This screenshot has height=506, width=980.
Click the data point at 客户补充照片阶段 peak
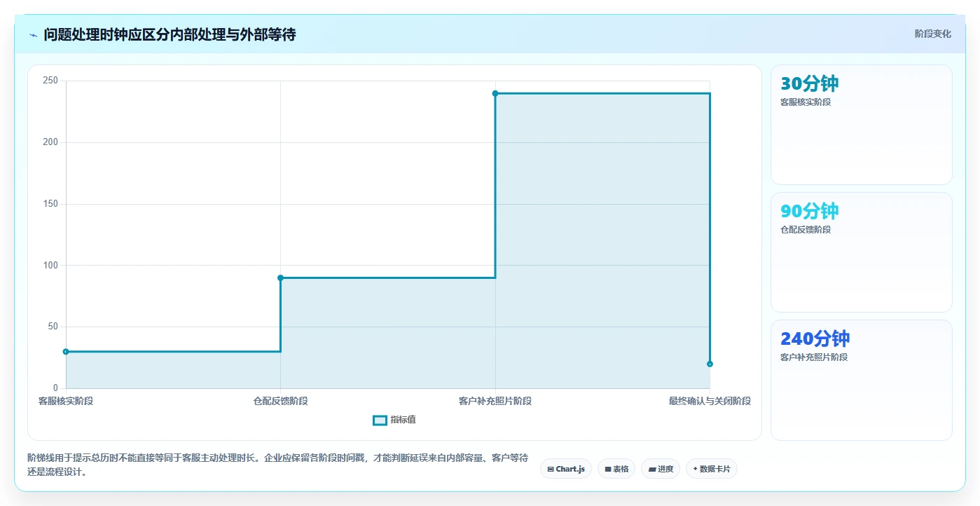pyautogui.click(x=495, y=93)
